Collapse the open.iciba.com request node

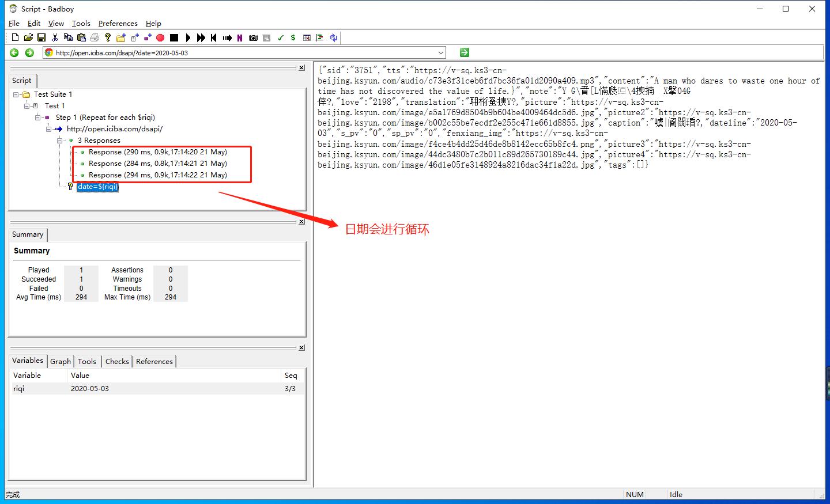click(49, 129)
